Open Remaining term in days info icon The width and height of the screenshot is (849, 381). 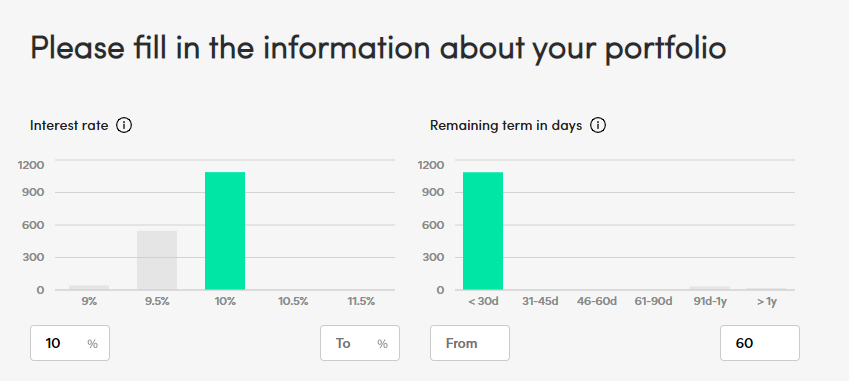click(598, 126)
